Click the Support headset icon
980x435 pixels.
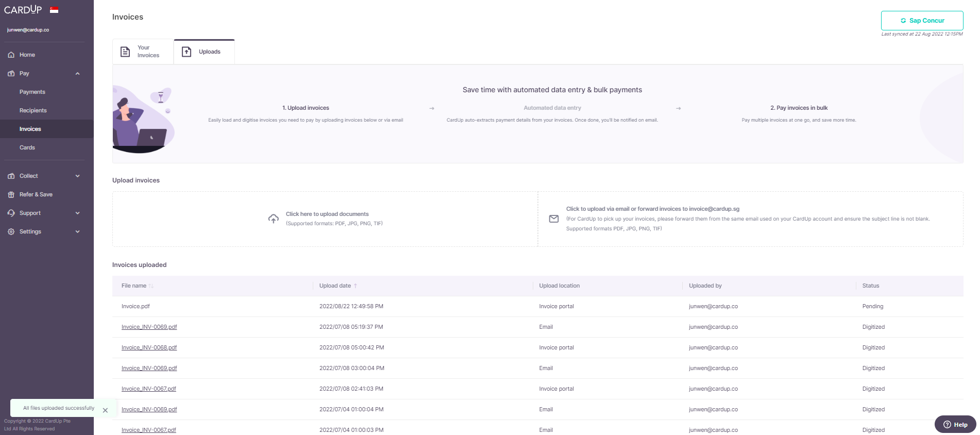tap(11, 213)
